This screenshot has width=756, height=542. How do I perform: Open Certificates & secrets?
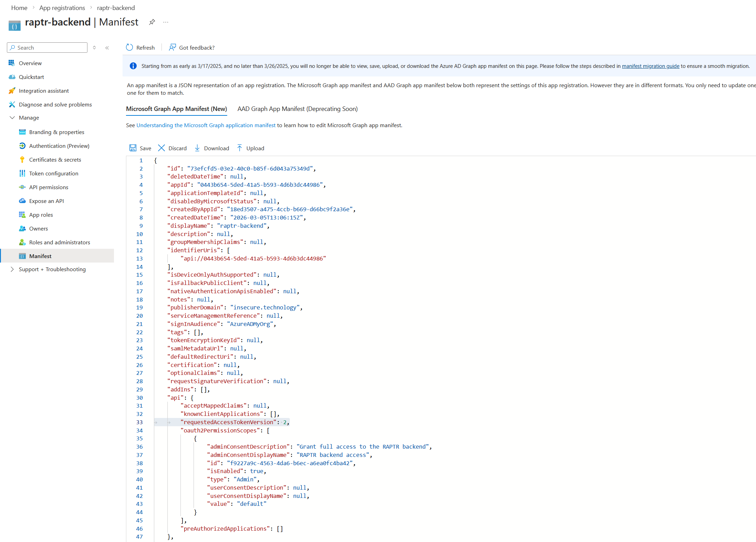55,160
